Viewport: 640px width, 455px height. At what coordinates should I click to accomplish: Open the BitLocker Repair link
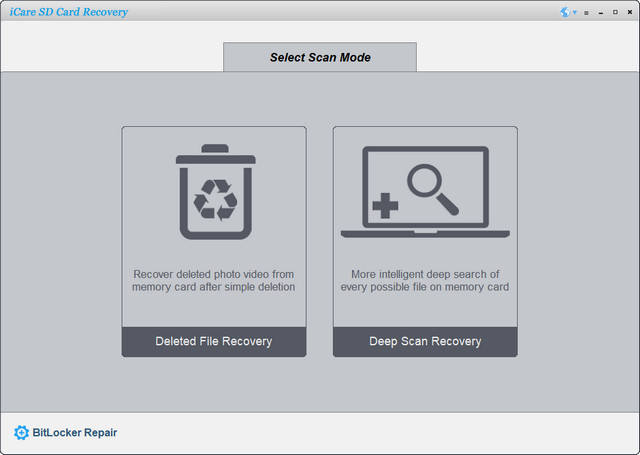(x=75, y=433)
